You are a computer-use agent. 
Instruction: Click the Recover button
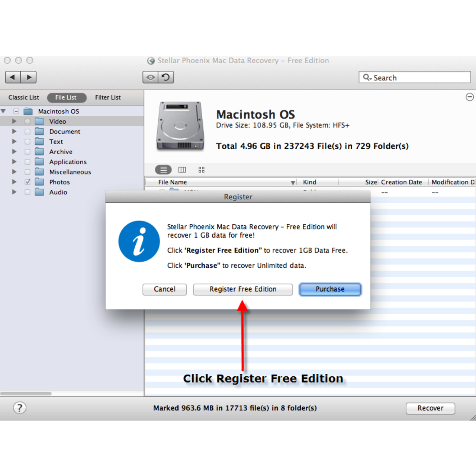(x=430, y=408)
